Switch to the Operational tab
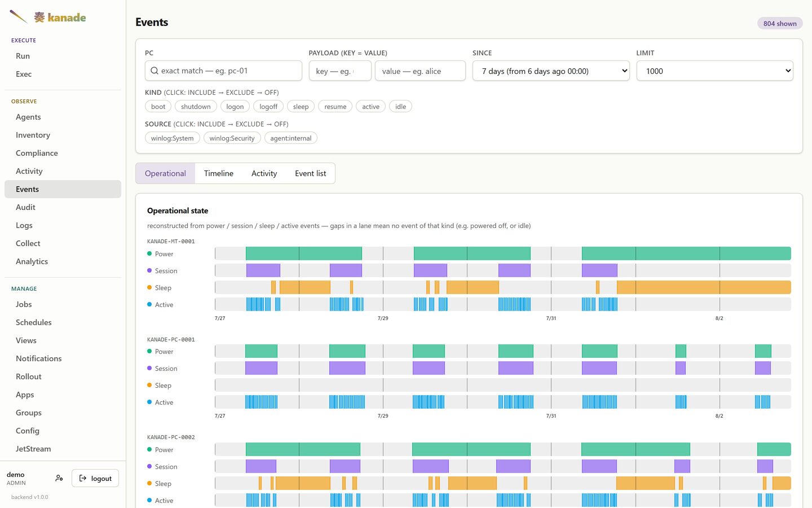The image size is (812, 508). [x=165, y=173]
